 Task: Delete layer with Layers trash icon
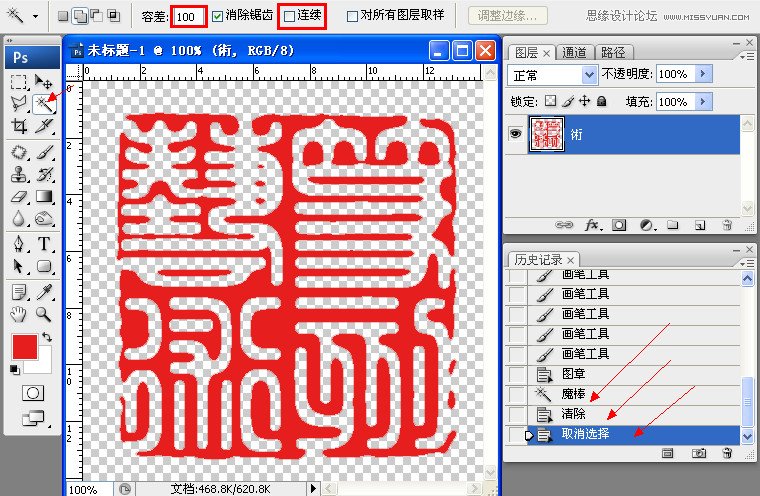tap(727, 225)
